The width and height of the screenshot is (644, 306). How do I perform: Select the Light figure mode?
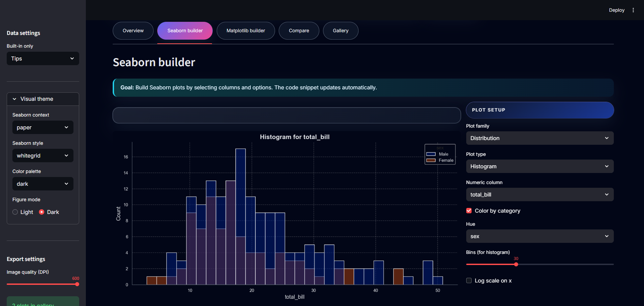(15, 212)
